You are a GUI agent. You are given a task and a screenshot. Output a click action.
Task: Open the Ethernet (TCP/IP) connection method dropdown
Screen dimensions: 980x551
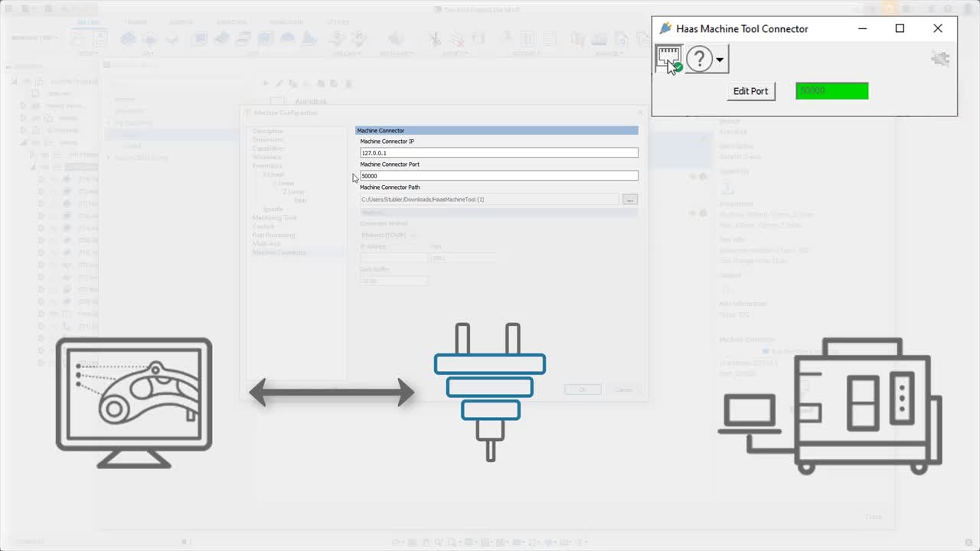coord(390,235)
